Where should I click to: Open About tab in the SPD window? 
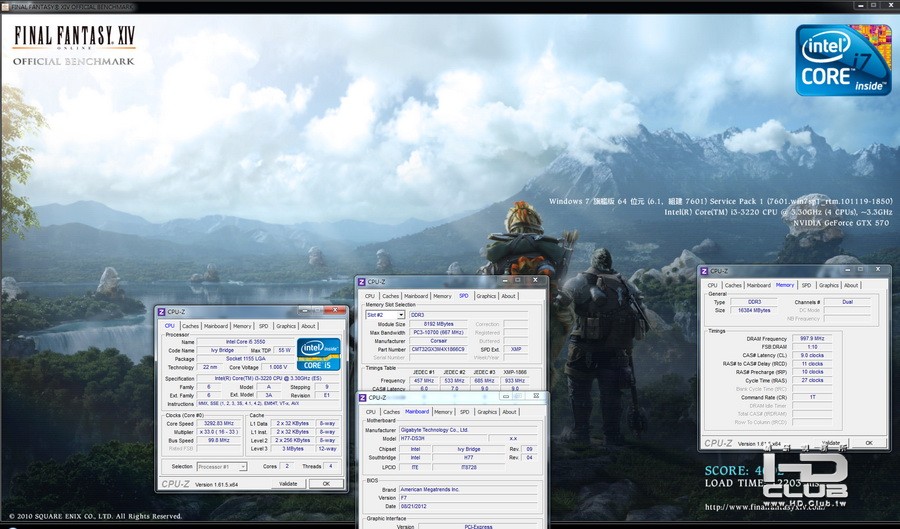point(509,296)
